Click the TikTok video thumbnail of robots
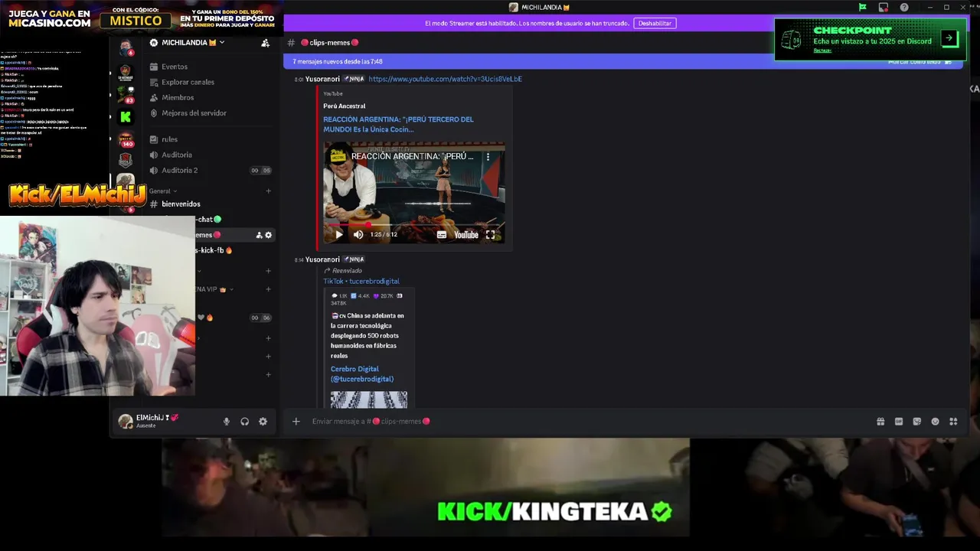The height and width of the screenshot is (551, 980). pyautogui.click(x=369, y=399)
